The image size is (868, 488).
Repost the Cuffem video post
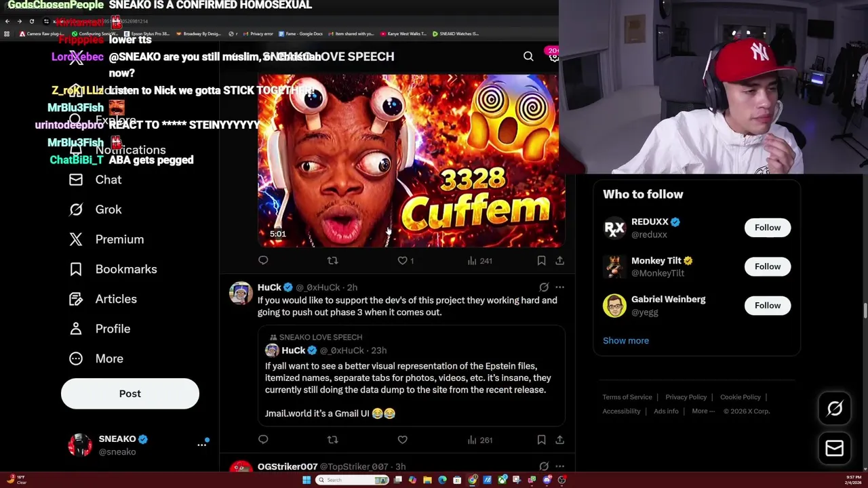coord(332,260)
